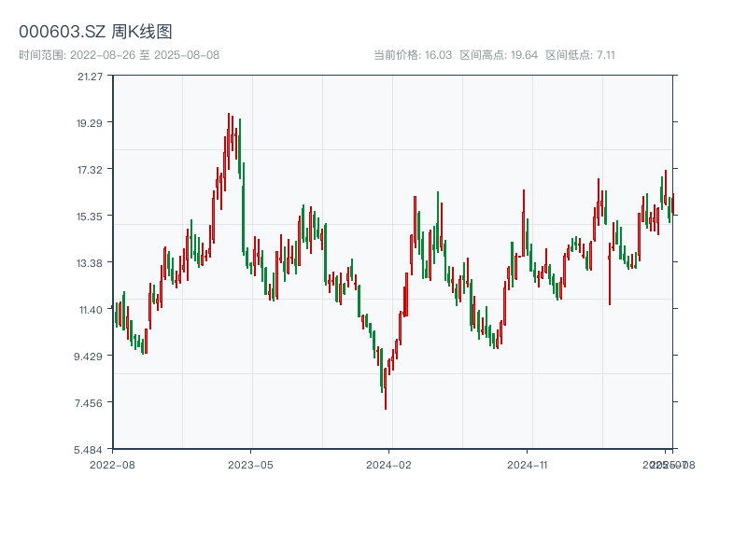This screenshot has height=560, width=747.
Task: Click y-axis value 7.456
Action: pyautogui.click(x=89, y=403)
